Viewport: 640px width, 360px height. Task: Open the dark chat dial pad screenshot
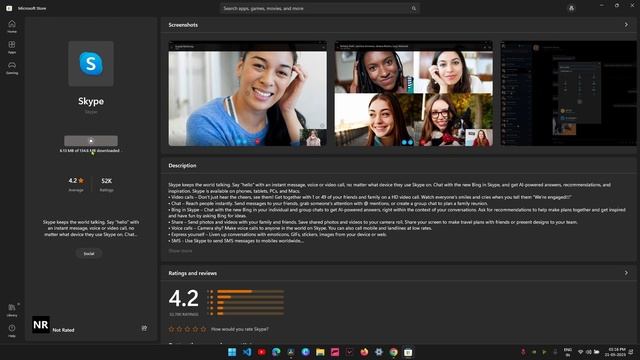(x=569, y=93)
